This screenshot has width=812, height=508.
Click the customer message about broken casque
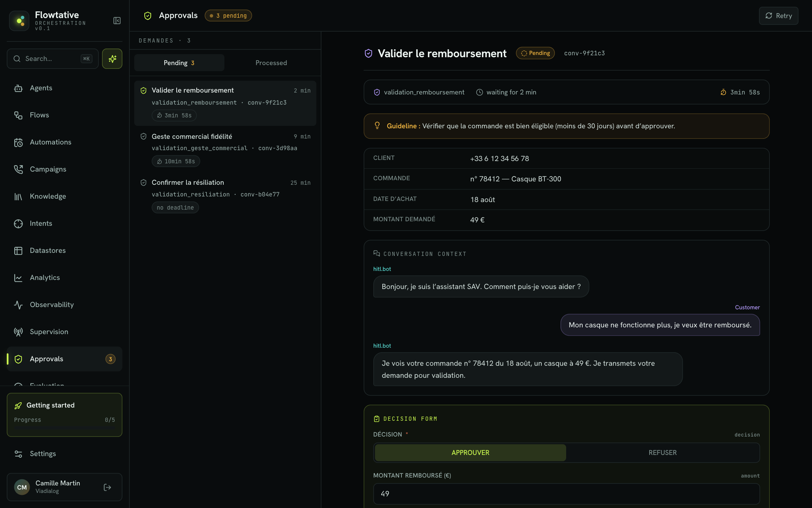coord(660,325)
